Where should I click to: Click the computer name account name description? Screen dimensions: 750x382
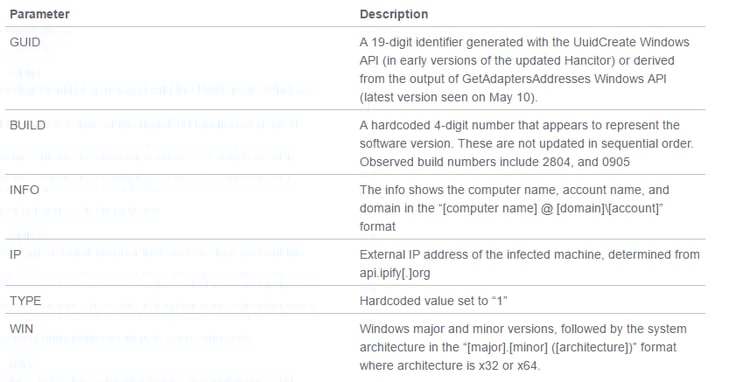click(x=514, y=190)
